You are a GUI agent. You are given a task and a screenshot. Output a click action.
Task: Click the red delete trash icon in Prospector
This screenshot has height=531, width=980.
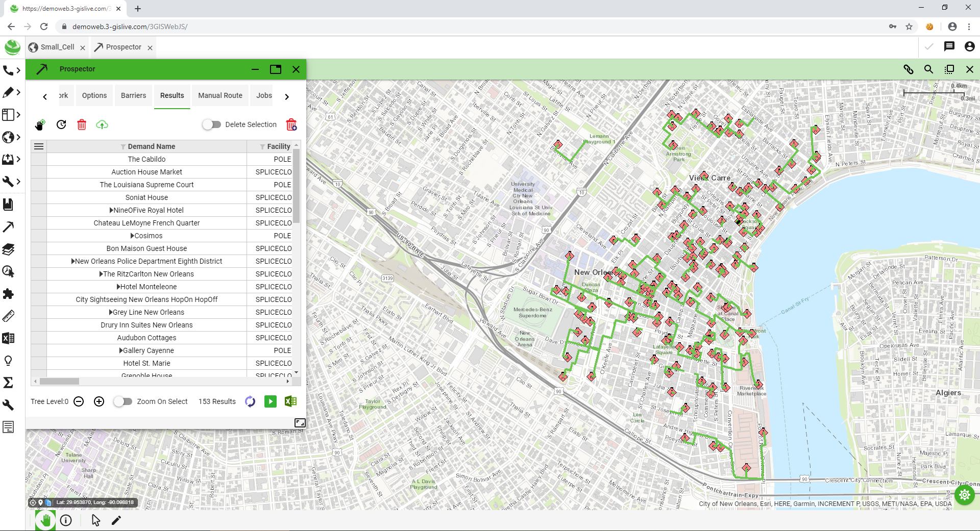coord(82,124)
